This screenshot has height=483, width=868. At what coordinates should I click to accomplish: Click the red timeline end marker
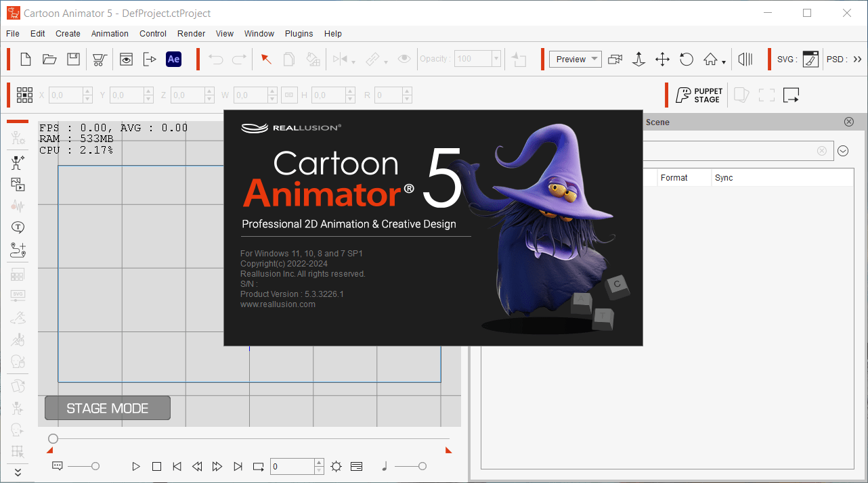(x=448, y=451)
